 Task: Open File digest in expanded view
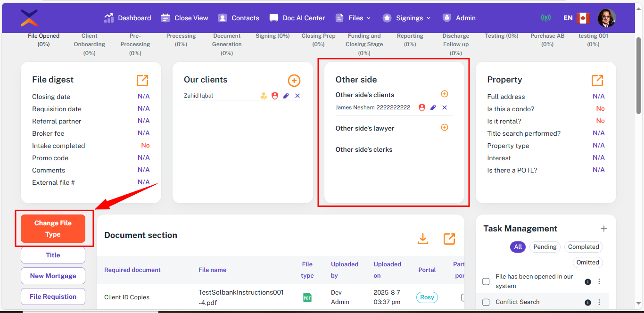142,81
